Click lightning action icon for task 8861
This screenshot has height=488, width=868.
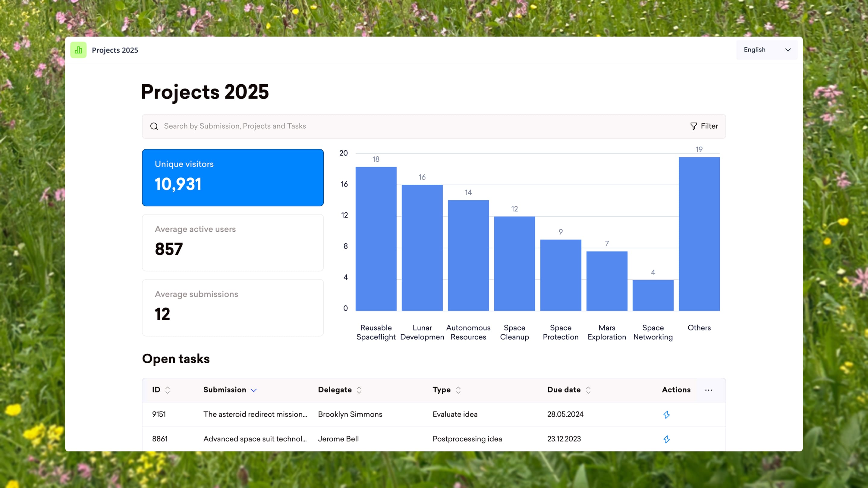point(666,439)
